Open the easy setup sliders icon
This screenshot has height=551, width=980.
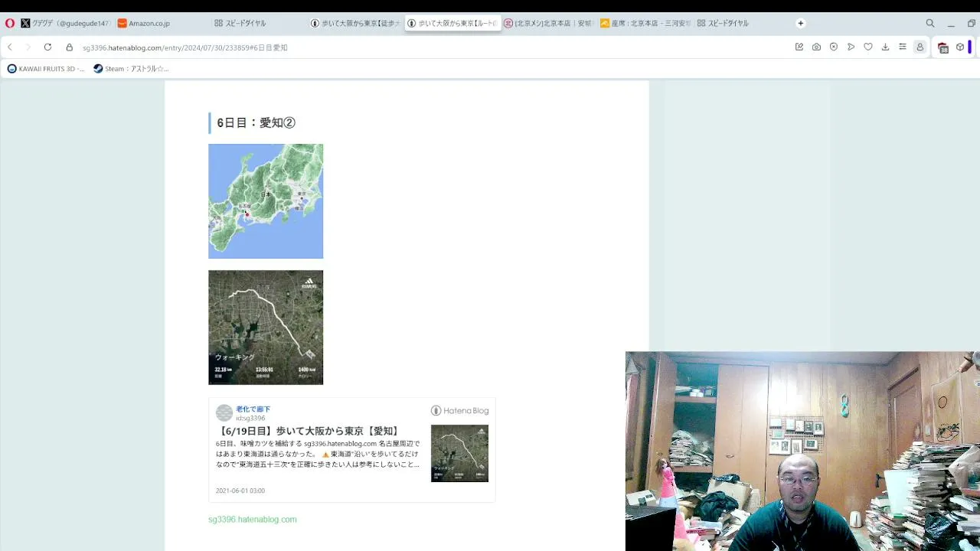coord(903,47)
